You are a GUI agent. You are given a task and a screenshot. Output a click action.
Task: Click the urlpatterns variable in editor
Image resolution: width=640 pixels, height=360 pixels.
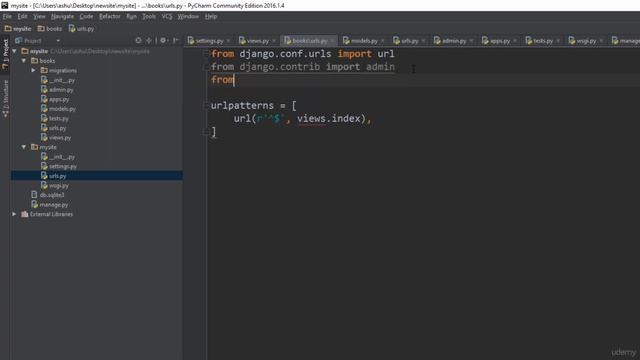tap(242, 106)
